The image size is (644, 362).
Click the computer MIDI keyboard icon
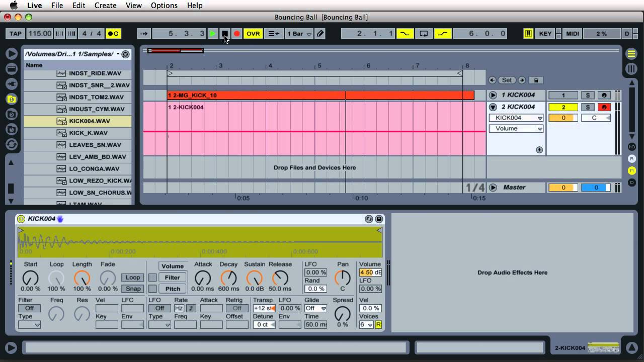pos(528,34)
